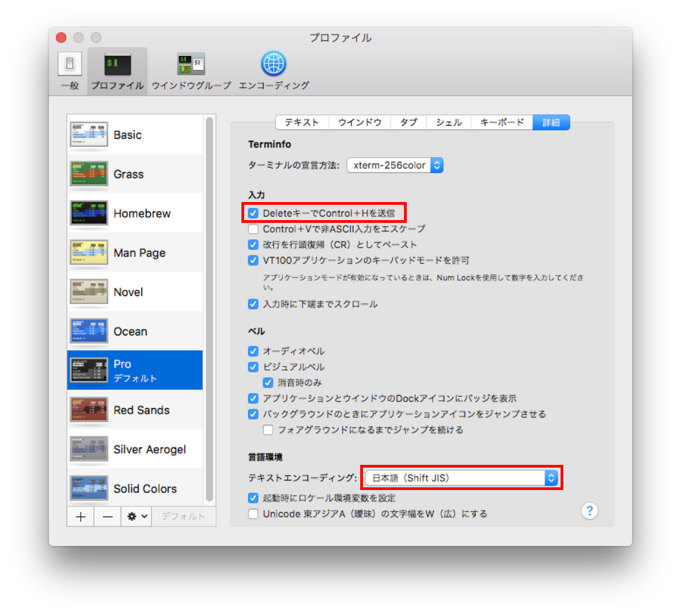Toggle Dockアイコンにバッジを表示 checkbox
This screenshot has height=616, width=681.
[x=253, y=398]
